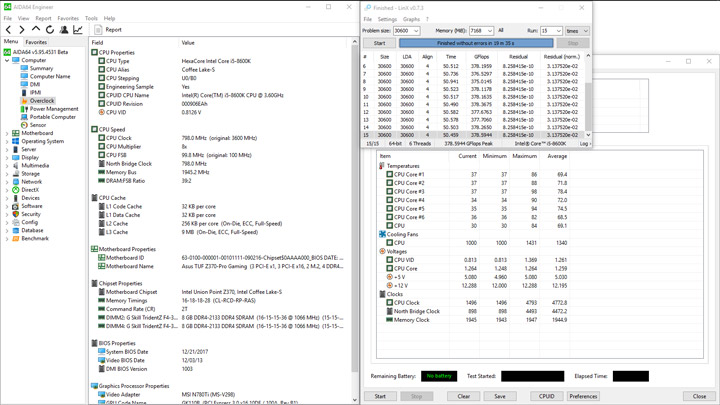Select the Summary tree item

(x=41, y=68)
